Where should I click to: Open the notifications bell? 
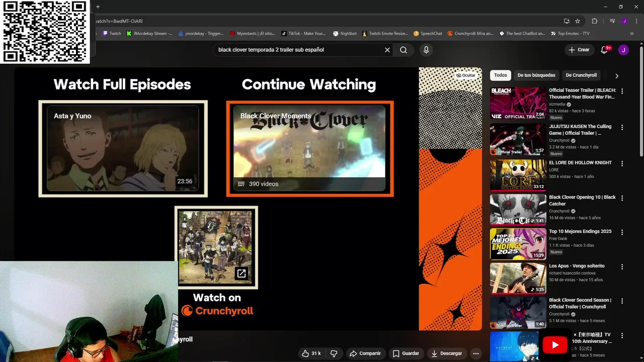[605, 50]
